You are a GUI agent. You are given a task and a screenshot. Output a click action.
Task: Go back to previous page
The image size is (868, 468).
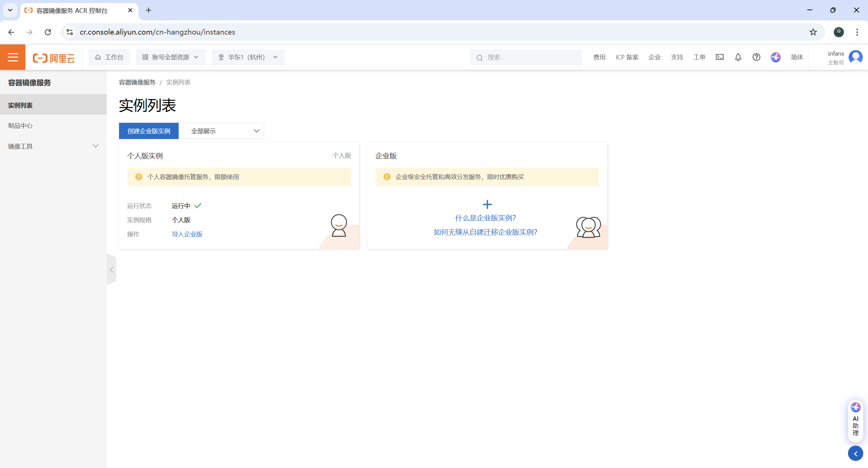coord(11,32)
